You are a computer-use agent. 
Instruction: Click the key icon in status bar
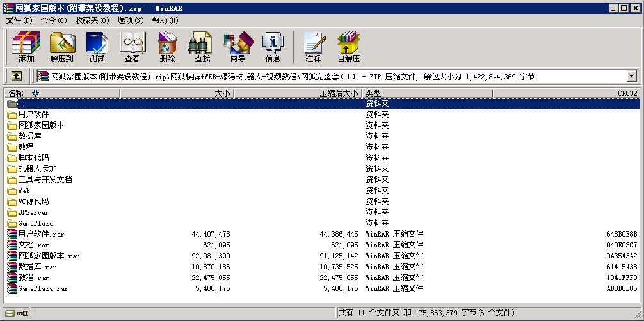22,313
